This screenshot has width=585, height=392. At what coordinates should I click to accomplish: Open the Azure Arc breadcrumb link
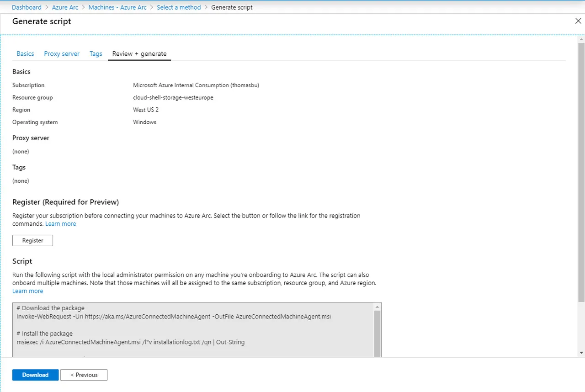click(x=65, y=7)
